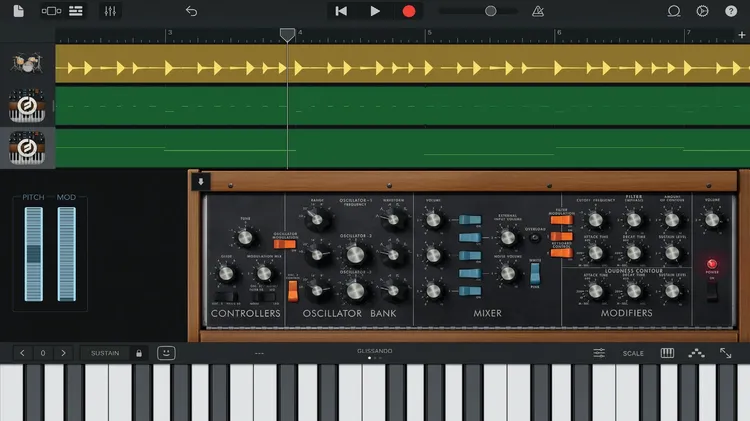Click main Volume knob beside Modifiers
The width and height of the screenshot is (750, 421).
point(712,220)
